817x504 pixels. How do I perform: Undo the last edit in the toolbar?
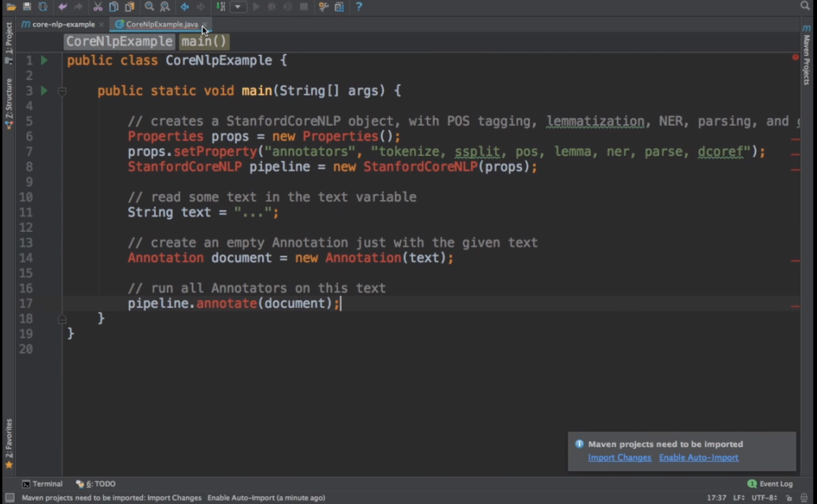[x=62, y=7]
